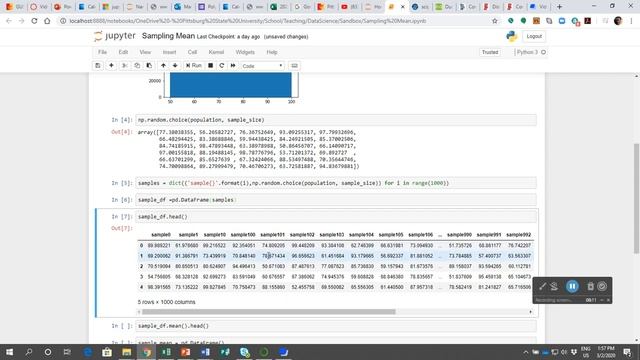Click the Jupyter logo

pos(115,36)
